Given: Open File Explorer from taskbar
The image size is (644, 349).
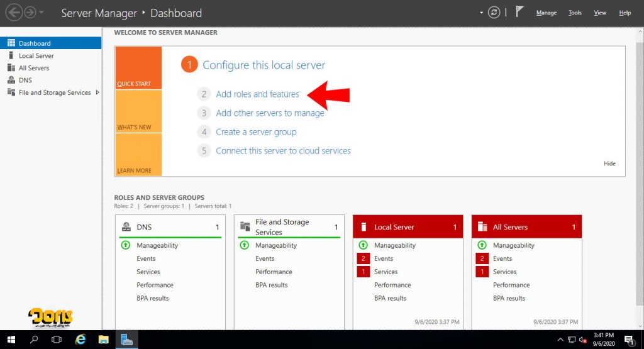Looking at the screenshot, I should (104, 340).
